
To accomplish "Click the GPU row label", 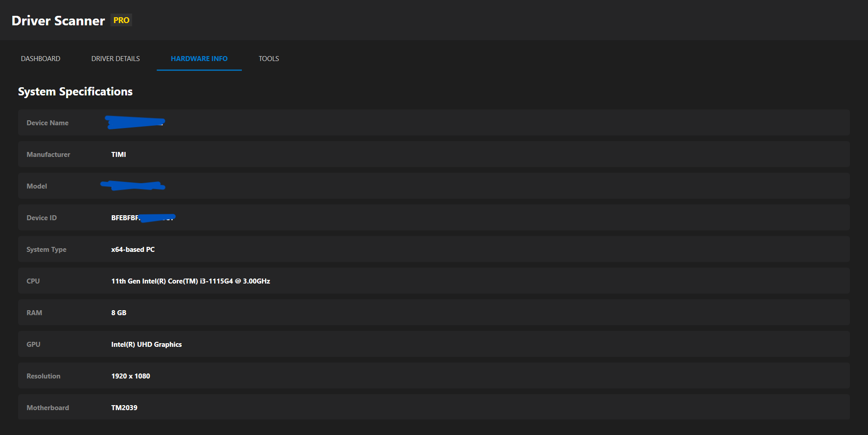I will pos(33,345).
